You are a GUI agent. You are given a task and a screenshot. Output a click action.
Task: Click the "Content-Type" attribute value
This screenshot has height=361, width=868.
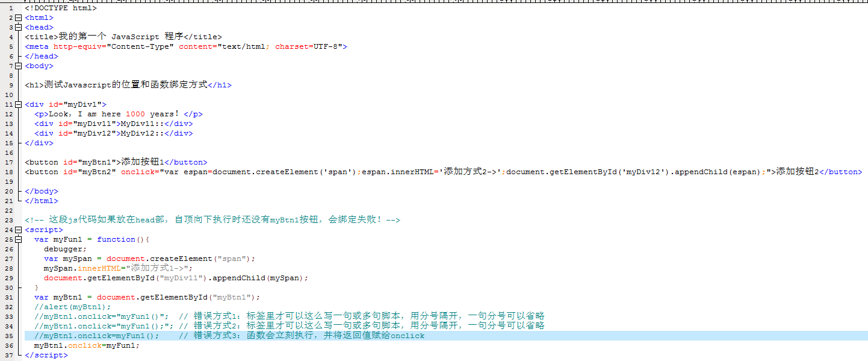click(x=140, y=47)
